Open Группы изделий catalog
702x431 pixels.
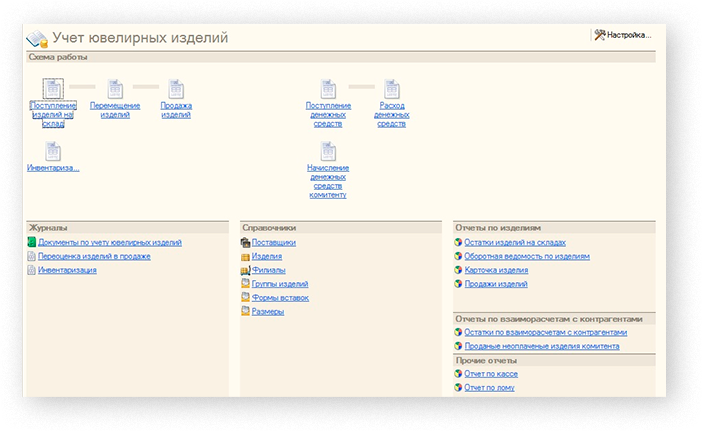coord(280,284)
